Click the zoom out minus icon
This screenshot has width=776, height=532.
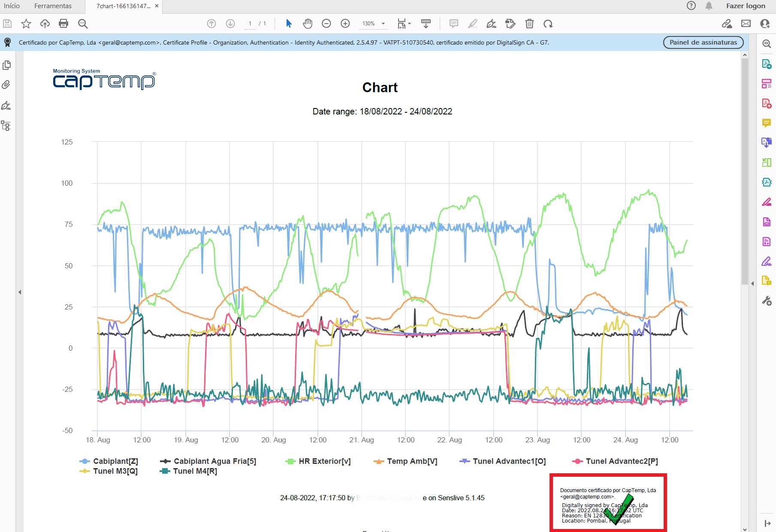[326, 24]
